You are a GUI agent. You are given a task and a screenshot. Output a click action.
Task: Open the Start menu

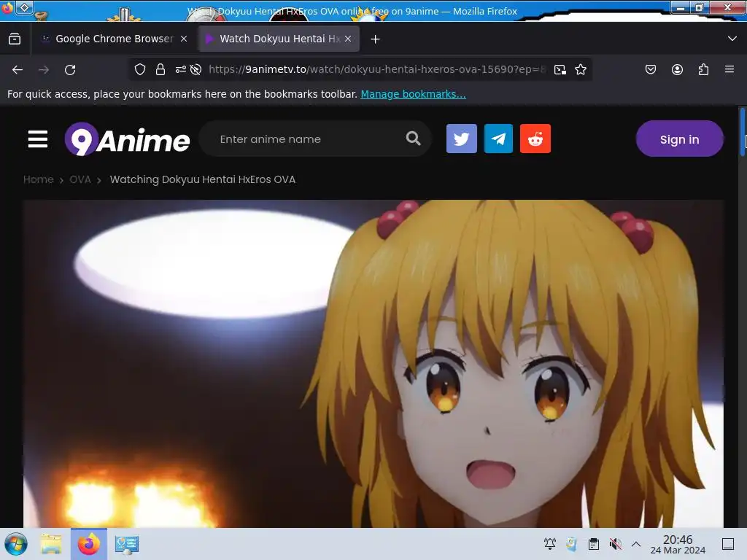point(16,544)
